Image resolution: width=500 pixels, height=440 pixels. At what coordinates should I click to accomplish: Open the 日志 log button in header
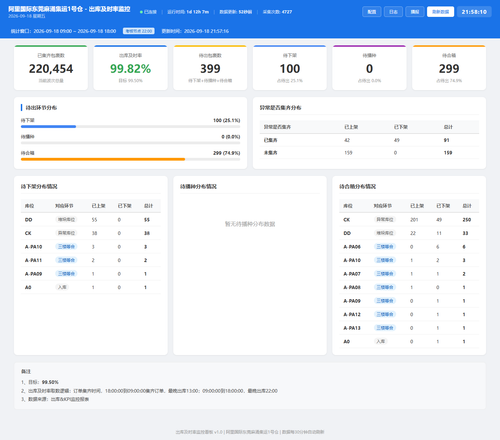click(393, 12)
